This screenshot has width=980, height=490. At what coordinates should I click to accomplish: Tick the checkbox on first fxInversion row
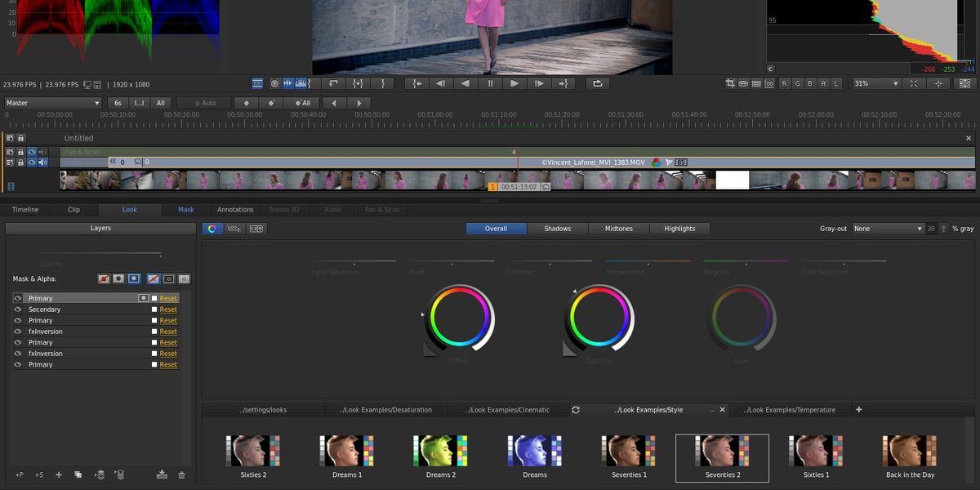pyautogui.click(x=154, y=332)
